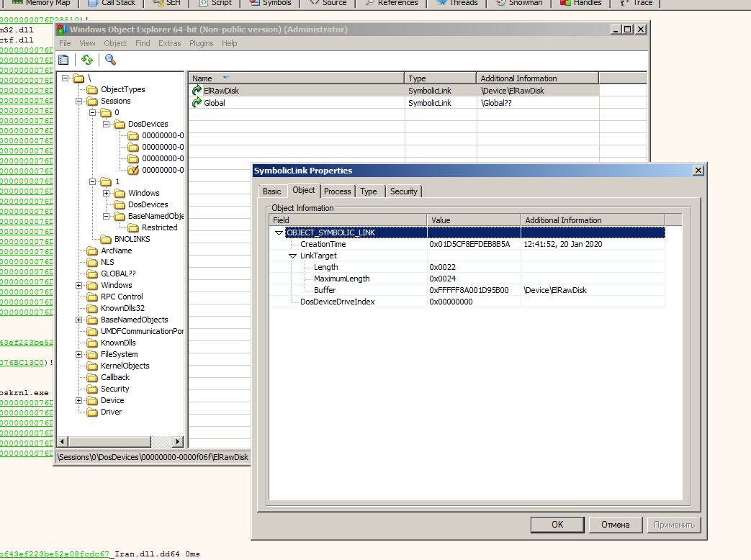The width and height of the screenshot is (751, 560).
Task: Expand the Device tree node
Action: [x=79, y=401]
